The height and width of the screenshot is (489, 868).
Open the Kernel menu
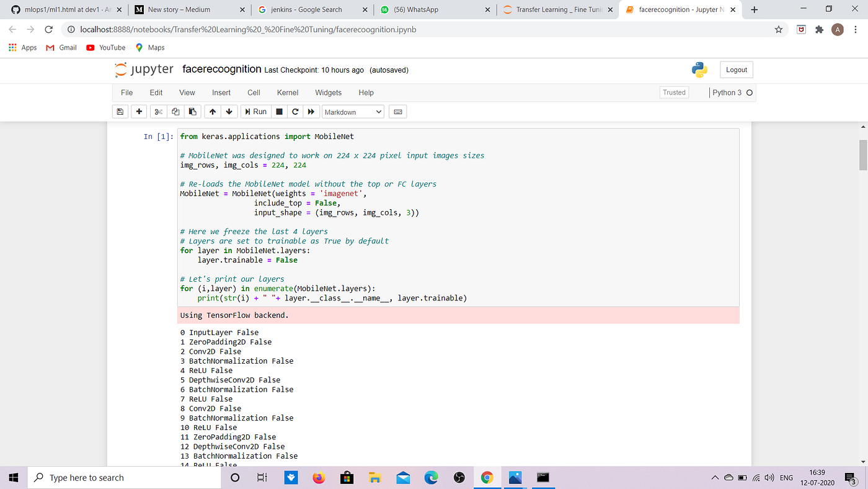tap(288, 92)
